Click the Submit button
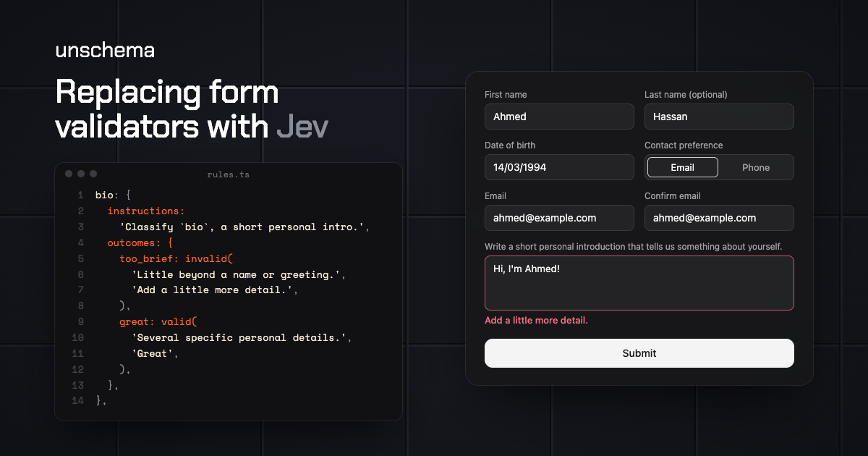 coord(639,353)
